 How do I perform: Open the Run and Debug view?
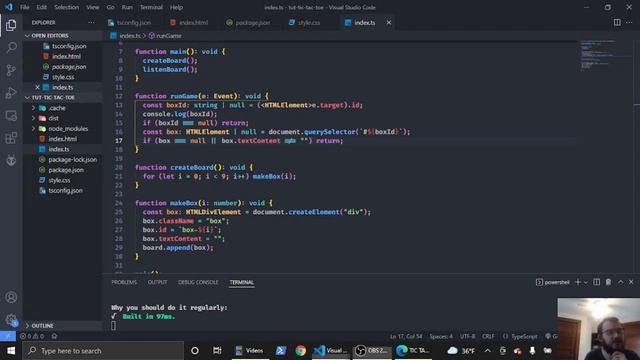11,93
